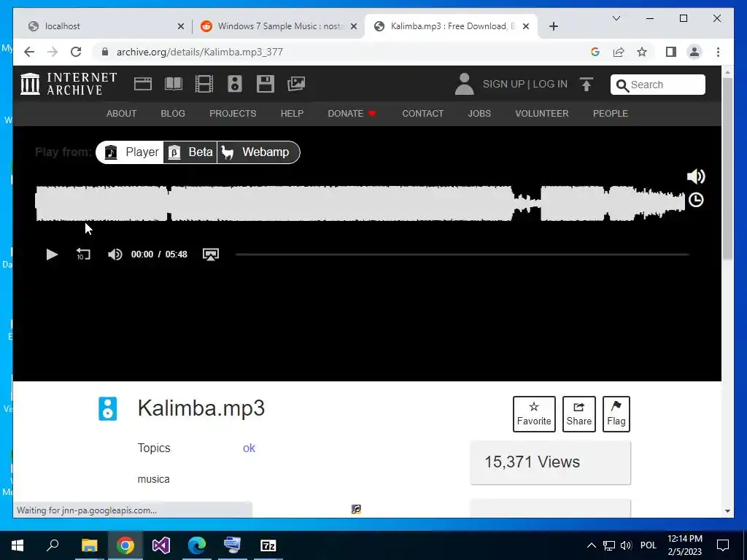Select the Beta player option
Viewport: 747px width, 560px height.
(190, 152)
